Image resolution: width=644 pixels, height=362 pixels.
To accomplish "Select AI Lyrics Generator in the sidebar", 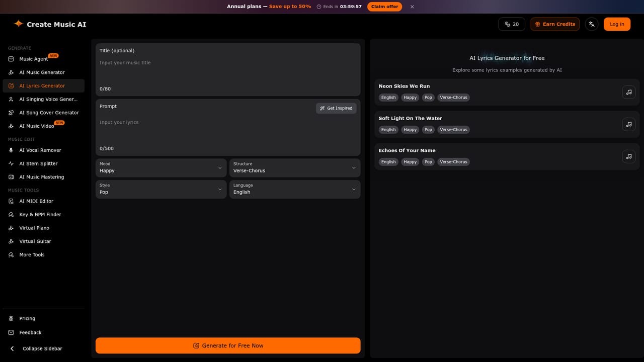I will tap(43, 86).
